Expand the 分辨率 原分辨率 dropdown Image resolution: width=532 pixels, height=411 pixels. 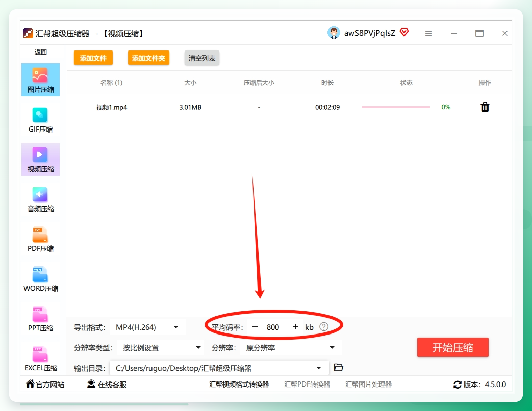point(291,348)
